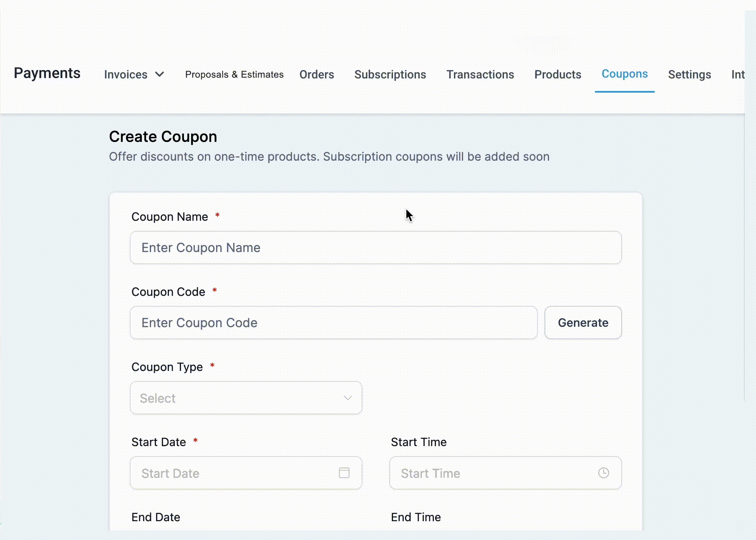Open the Transactions tab
The height and width of the screenshot is (540, 756).
480,74
